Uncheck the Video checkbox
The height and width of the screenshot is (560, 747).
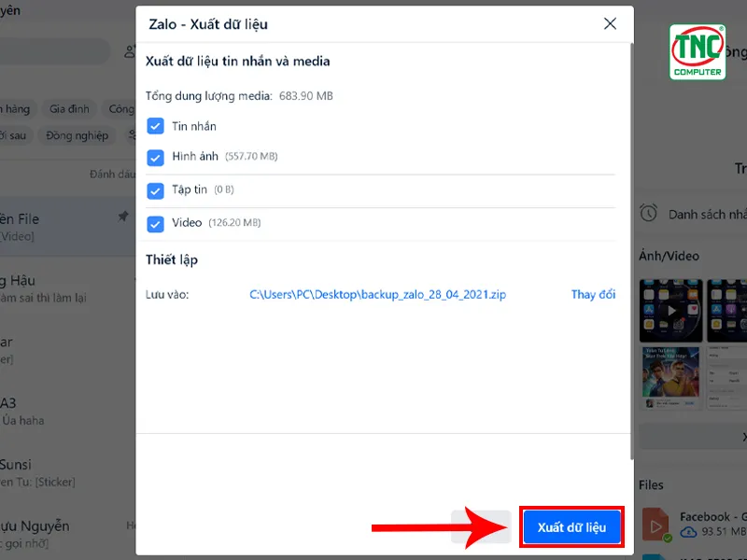[x=155, y=224]
